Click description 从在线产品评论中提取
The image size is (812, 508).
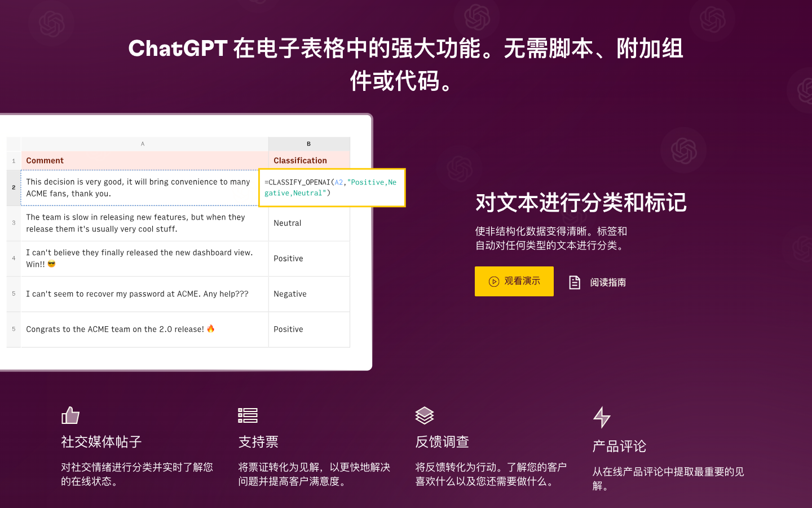click(668, 479)
